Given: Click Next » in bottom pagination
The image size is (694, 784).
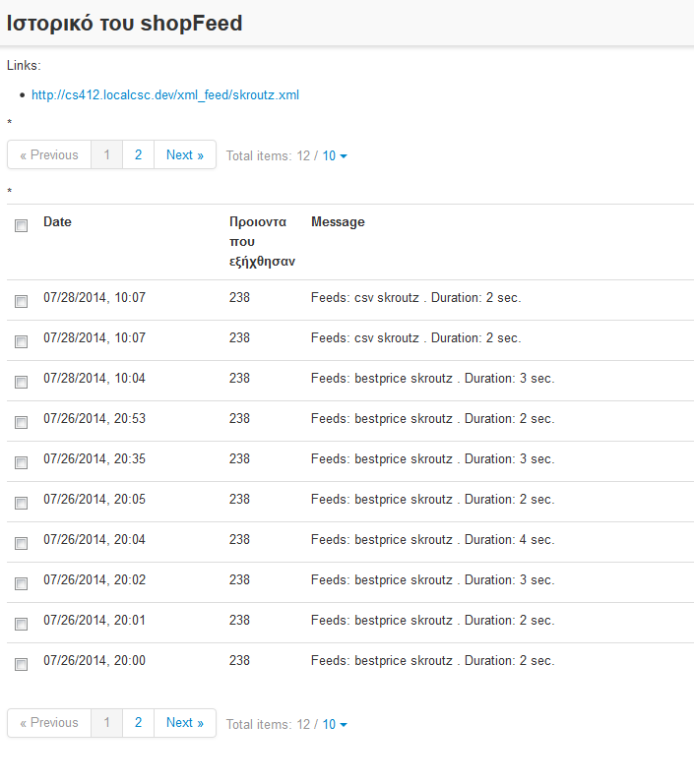Looking at the screenshot, I should tap(185, 723).
